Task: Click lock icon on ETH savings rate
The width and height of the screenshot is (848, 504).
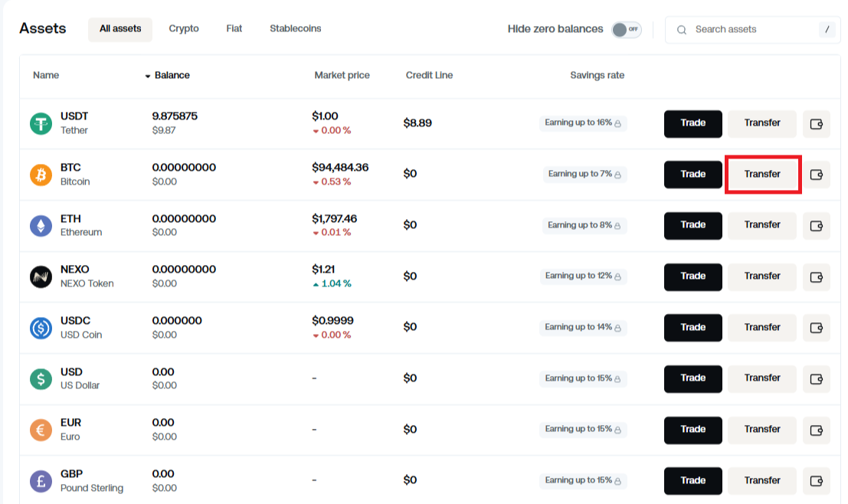Action: 617,225
